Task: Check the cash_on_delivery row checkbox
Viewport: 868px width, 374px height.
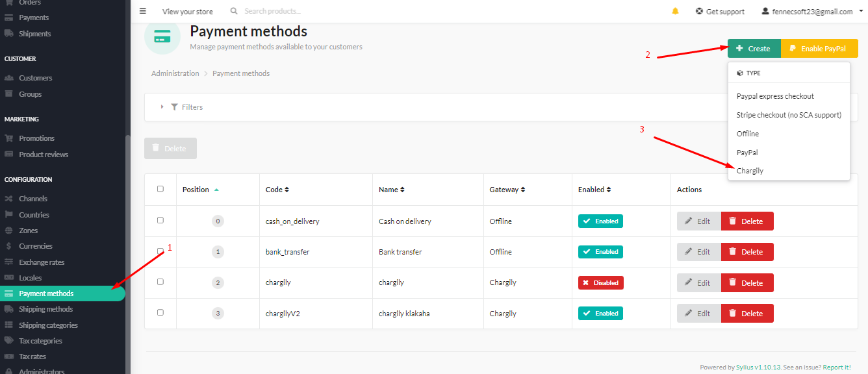Action: (x=160, y=220)
